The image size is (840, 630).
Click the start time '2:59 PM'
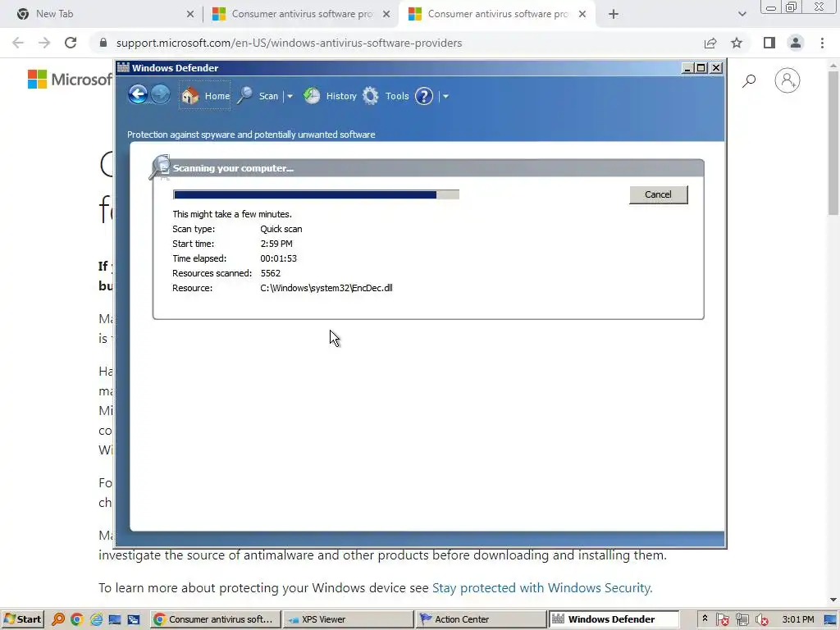tap(276, 244)
